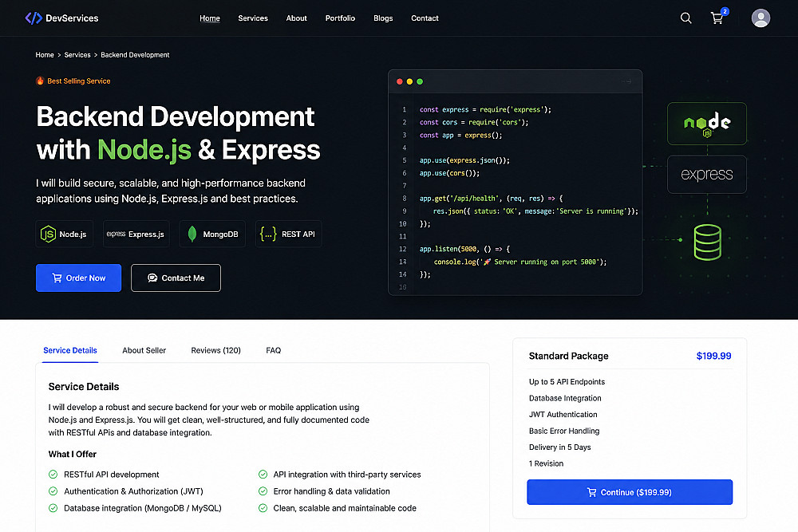
Task: Go to Portfolio in the navigation
Action: point(340,18)
